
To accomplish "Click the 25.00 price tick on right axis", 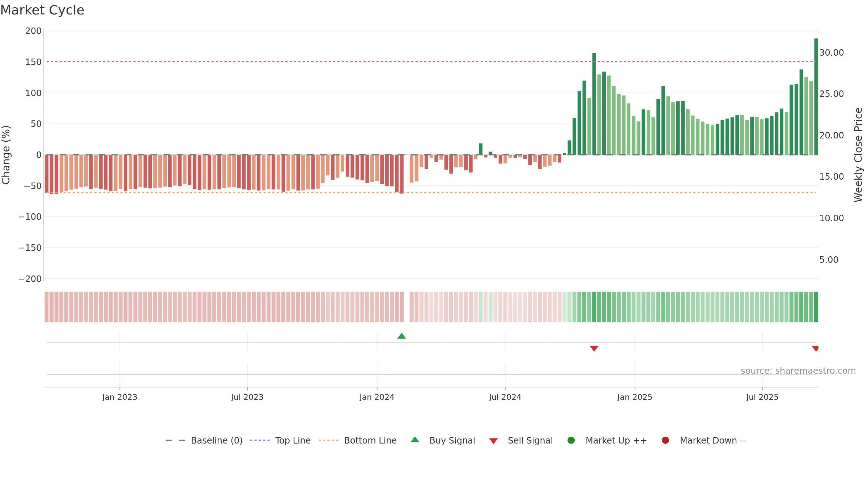I will pyautogui.click(x=831, y=94).
